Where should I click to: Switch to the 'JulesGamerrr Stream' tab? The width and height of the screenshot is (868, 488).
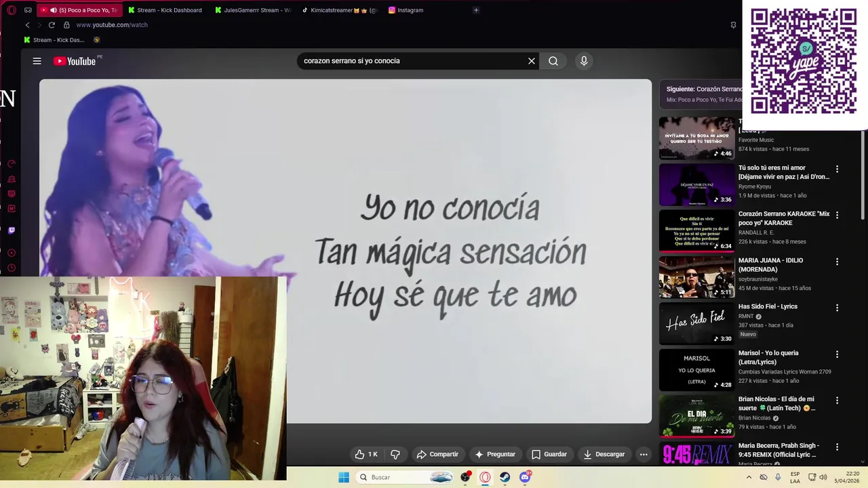pos(252,10)
